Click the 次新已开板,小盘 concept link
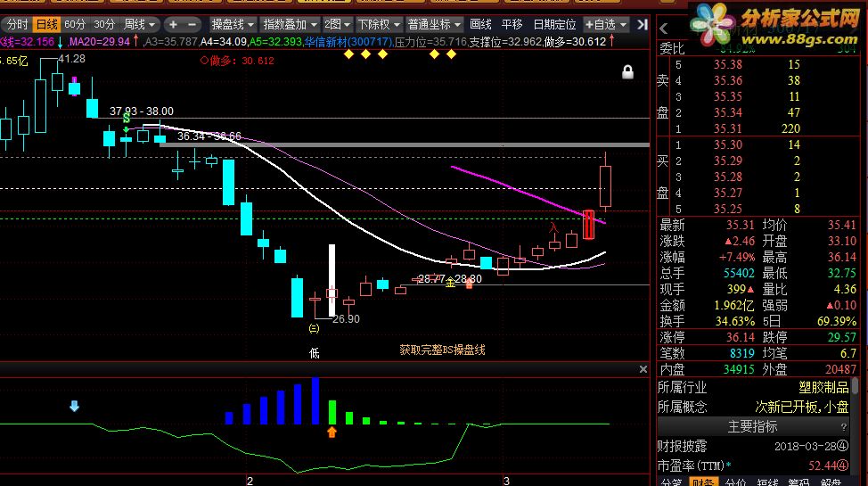Viewport: 868px width, 486px height. click(x=801, y=408)
